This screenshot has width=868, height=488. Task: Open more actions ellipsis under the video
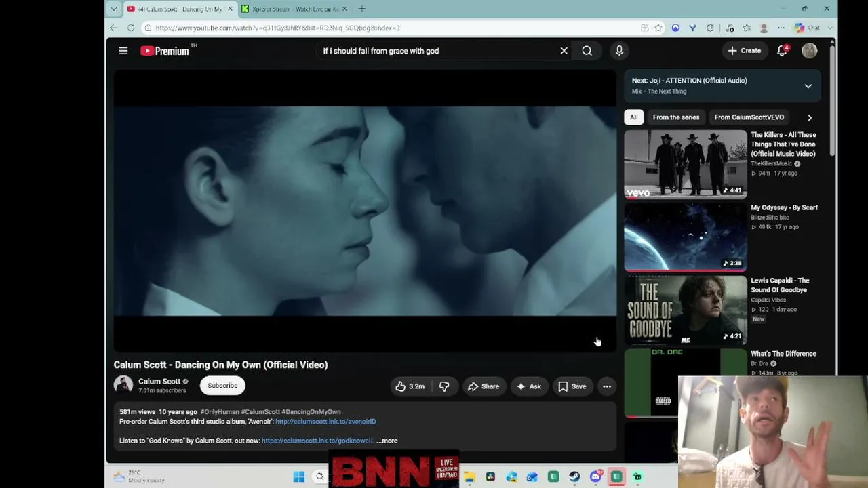[x=607, y=386]
